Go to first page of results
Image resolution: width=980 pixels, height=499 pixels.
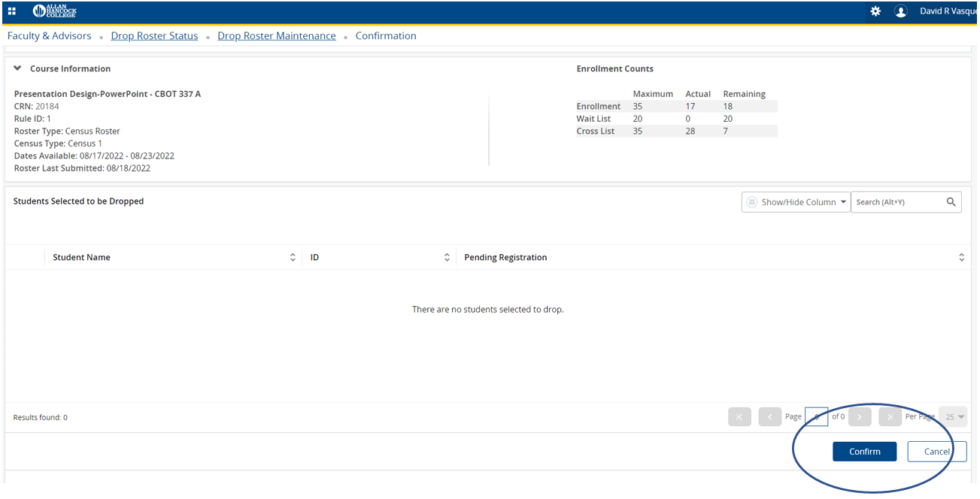[739, 417]
